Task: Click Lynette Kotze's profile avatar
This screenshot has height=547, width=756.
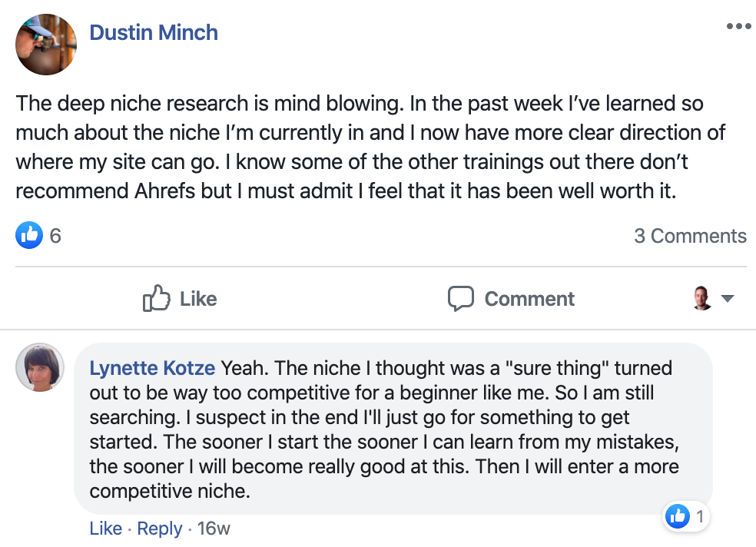Action: (x=40, y=367)
